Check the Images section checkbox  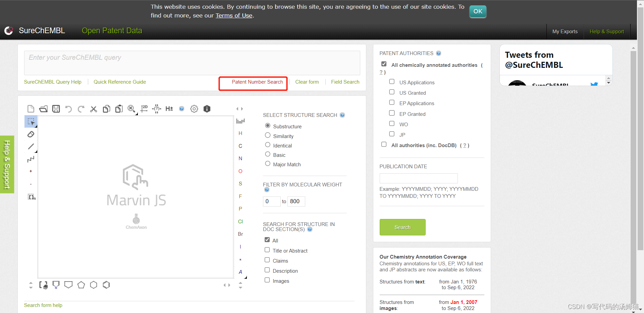267,280
